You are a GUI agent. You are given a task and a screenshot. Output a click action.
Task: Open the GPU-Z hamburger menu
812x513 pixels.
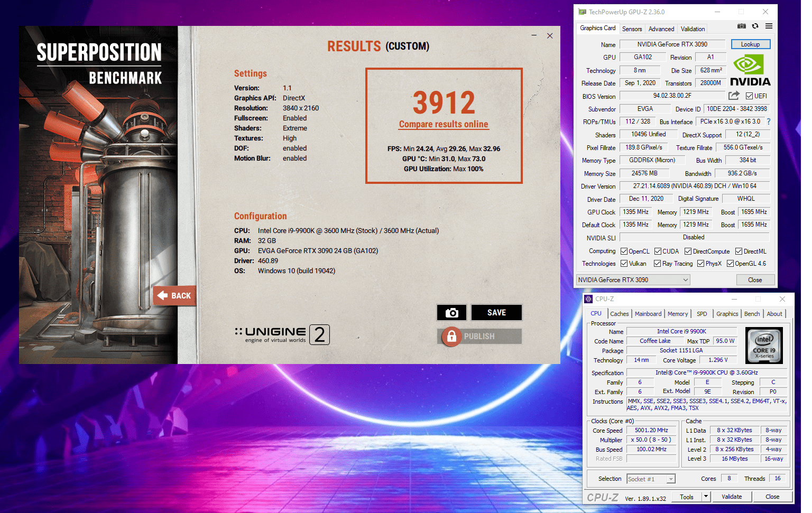coord(769,26)
